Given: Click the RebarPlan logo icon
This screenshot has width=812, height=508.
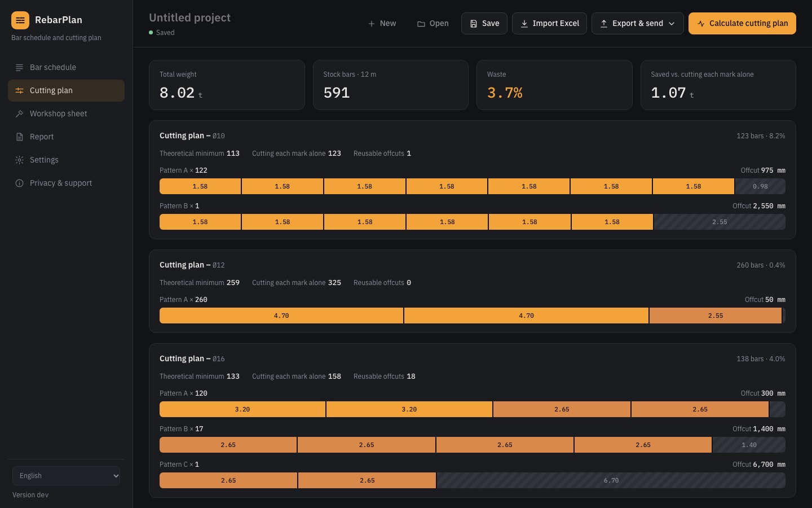Looking at the screenshot, I should click(20, 20).
